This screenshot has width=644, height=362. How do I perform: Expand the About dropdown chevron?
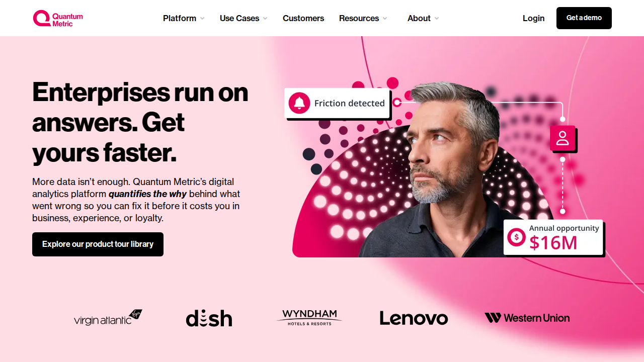(437, 19)
